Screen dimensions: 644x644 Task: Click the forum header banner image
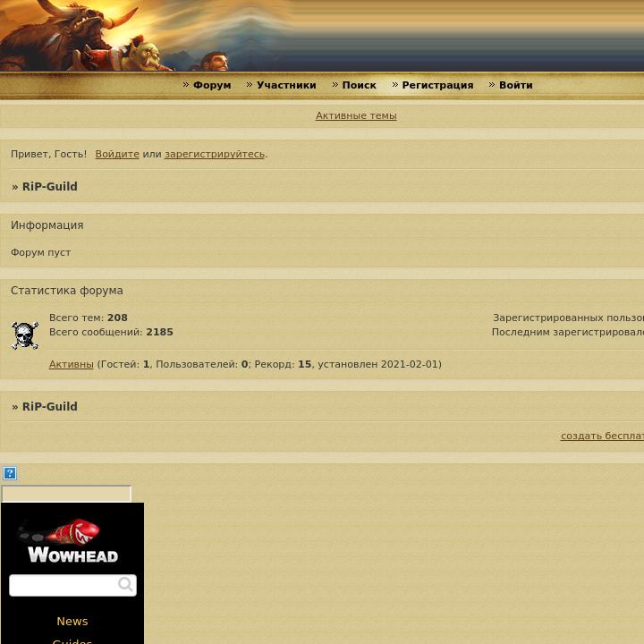pyautogui.click(x=322, y=36)
